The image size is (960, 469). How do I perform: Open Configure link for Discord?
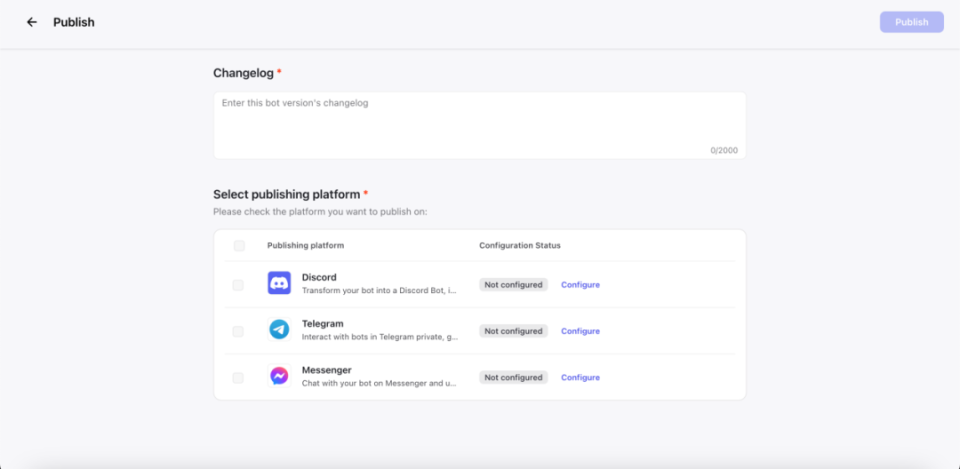pyautogui.click(x=580, y=285)
